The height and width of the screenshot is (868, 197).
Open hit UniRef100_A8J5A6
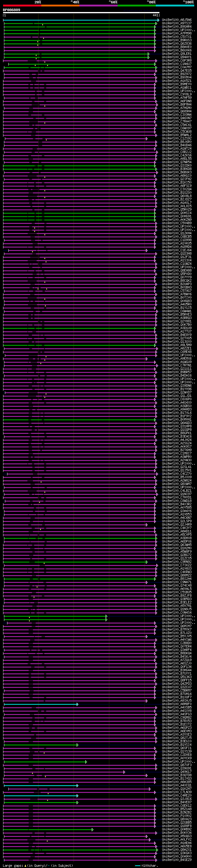[176, 20]
